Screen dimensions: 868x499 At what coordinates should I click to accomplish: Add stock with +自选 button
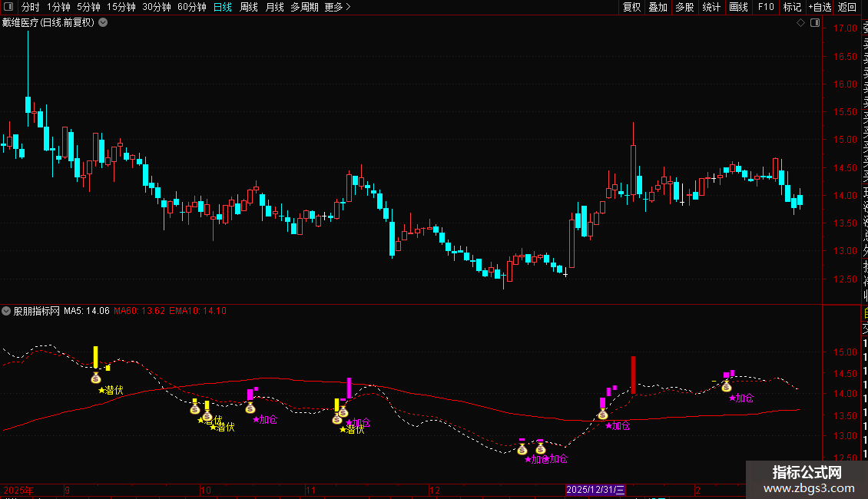tap(820, 7)
